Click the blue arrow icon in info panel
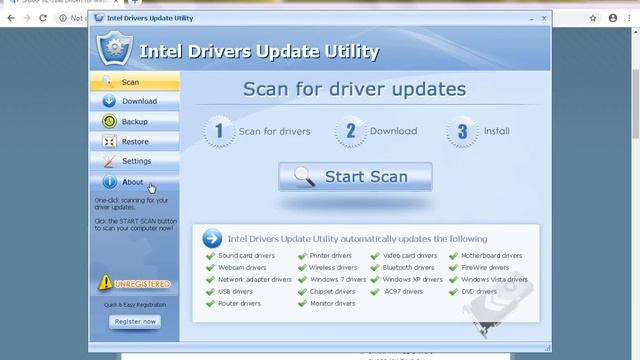 coord(212,238)
